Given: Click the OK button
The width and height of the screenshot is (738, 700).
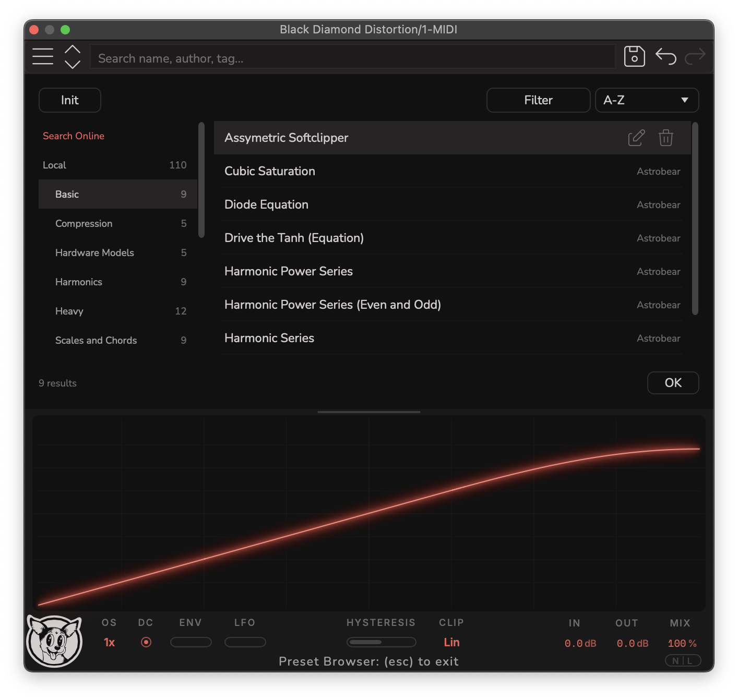Looking at the screenshot, I should (x=673, y=383).
